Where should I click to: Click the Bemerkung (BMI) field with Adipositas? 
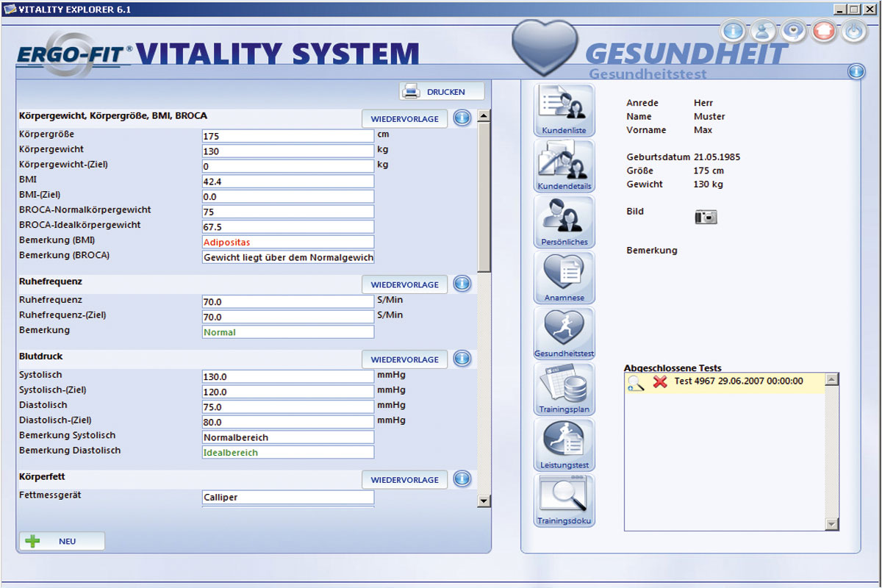(x=288, y=242)
